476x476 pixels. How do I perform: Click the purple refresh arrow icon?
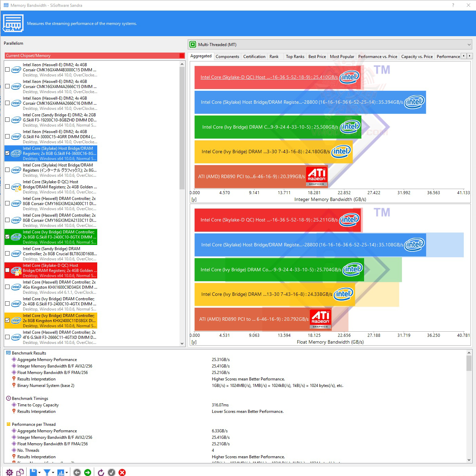(101, 472)
